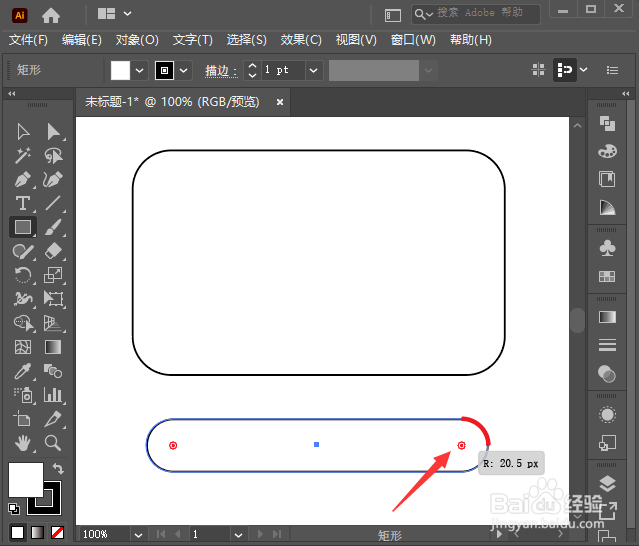Go to the Home screen

tap(51, 15)
